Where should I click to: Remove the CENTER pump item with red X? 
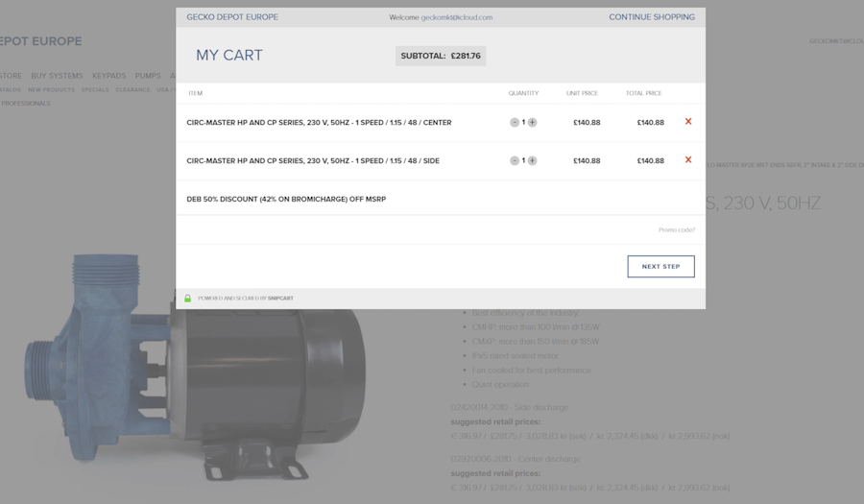(688, 122)
